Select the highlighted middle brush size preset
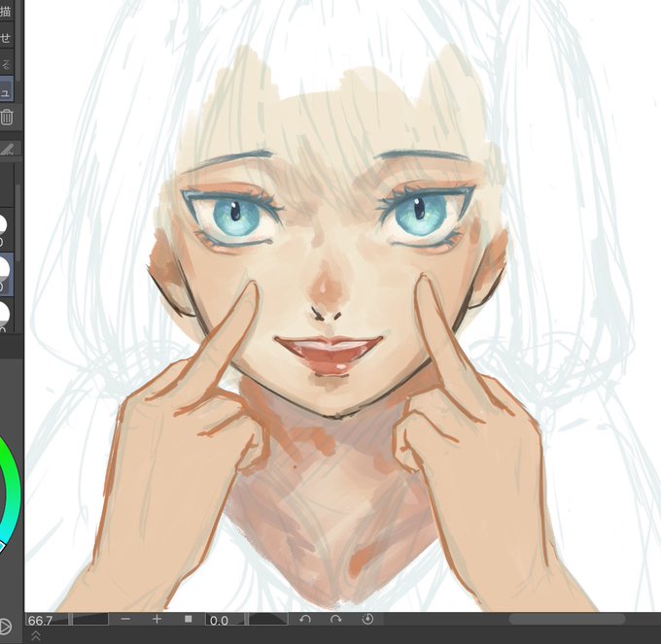The width and height of the screenshot is (661, 644). coord(7,273)
